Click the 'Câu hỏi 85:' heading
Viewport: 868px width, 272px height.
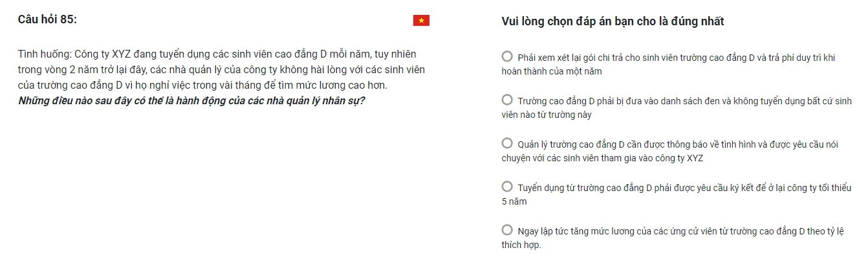[47, 19]
